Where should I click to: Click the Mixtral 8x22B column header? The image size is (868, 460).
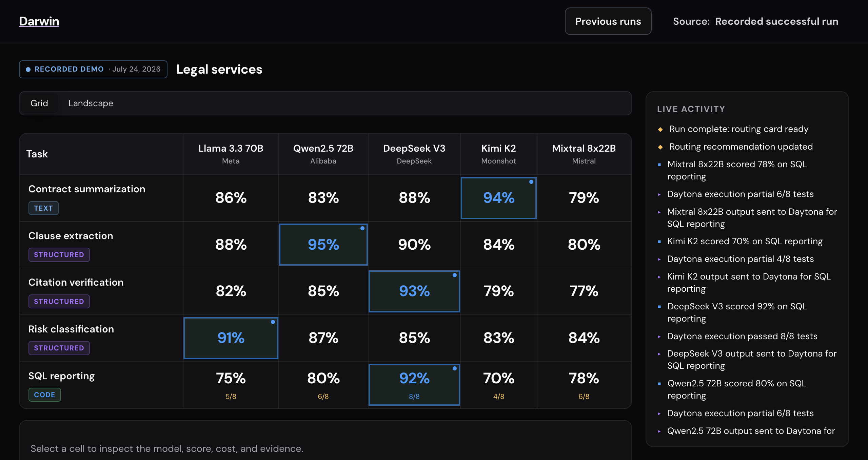[x=584, y=154]
